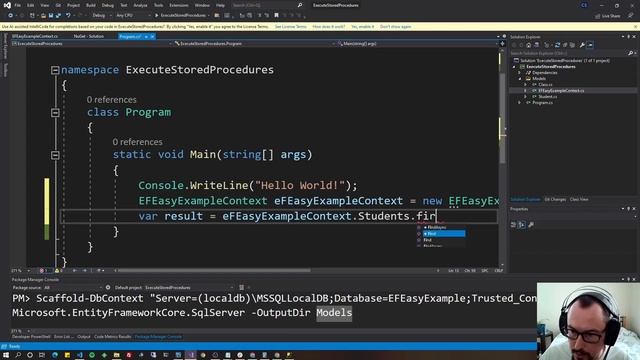Click the Save icon in toolbar
Screen dimensions: 640x360
coord(51,16)
